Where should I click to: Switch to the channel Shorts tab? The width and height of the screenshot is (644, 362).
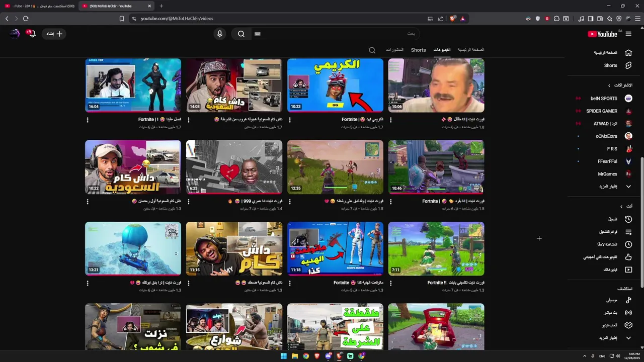(419, 50)
